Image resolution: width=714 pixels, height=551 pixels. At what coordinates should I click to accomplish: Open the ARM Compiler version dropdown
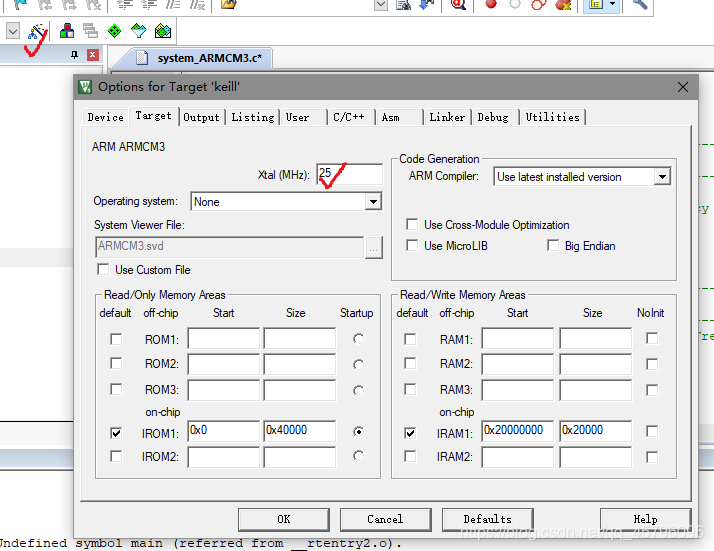pyautogui.click(x=662, y=176)
